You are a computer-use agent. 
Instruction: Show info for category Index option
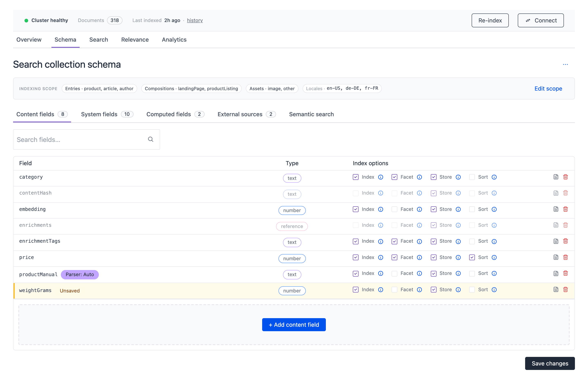point(381,177)
